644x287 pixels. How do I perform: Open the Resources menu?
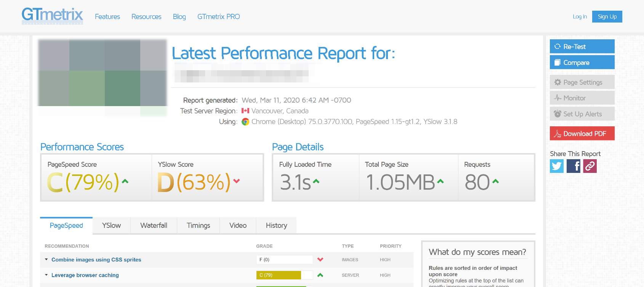[146, 16]
